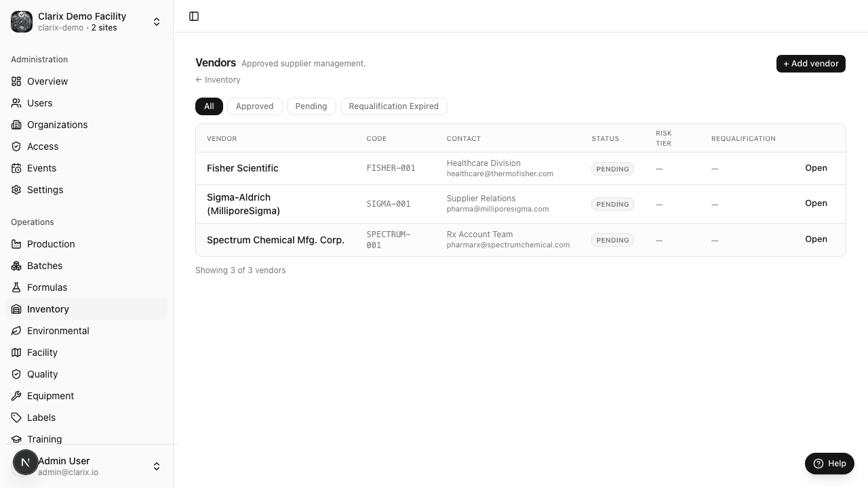Click the Admin User avatar
Screen dimensions: 868x488
pyautogui.click(x=26, y=462)
